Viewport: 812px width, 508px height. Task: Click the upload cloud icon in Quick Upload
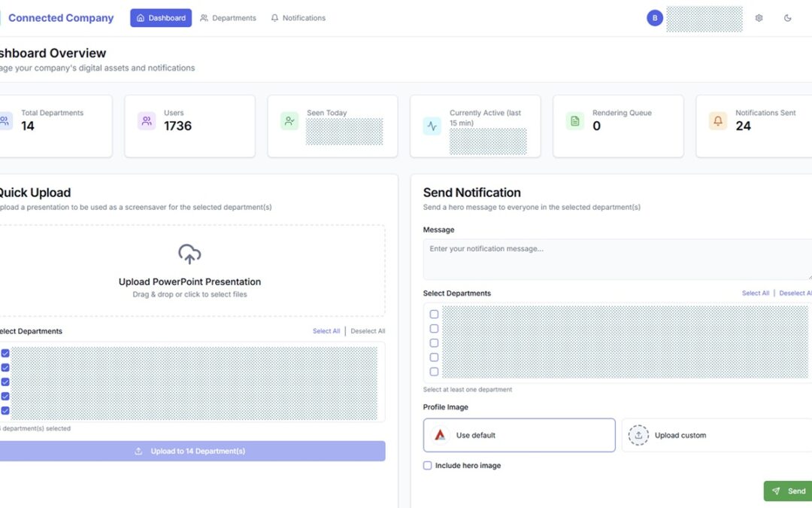[x=189, y=254]
